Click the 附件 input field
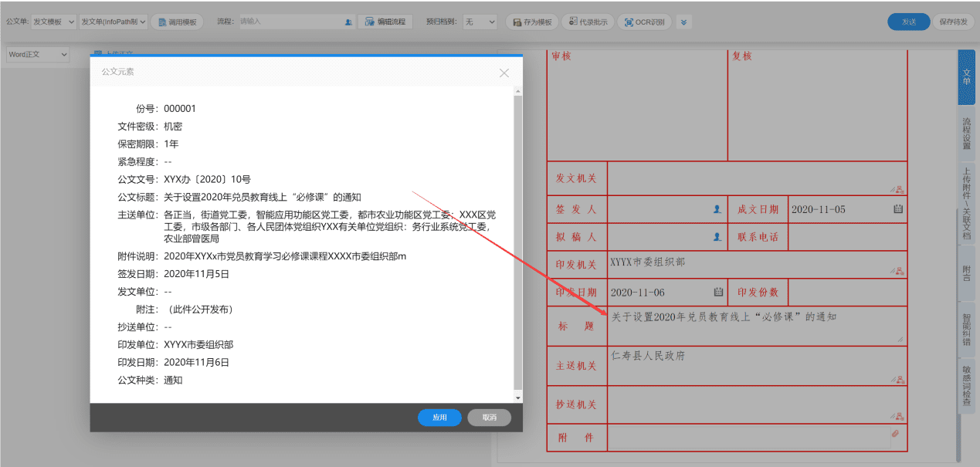The height and width of the screenshot is (467, 980). pos(748,438)
